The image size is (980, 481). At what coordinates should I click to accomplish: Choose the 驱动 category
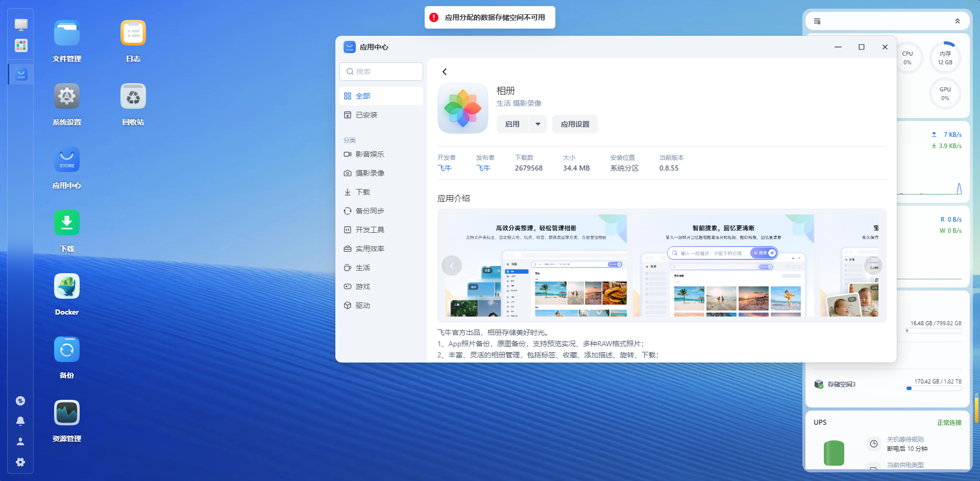point(381,305)
